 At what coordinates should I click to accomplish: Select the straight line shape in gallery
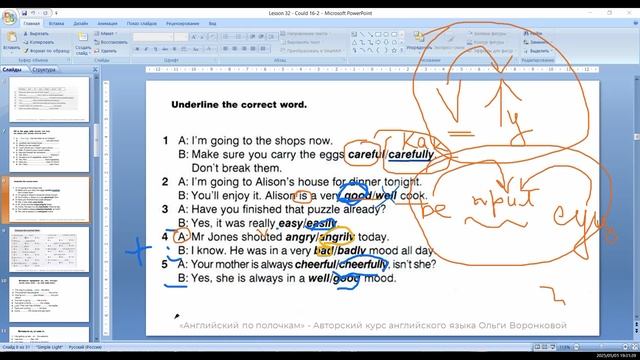pyautogui.click(x=362, y=35)
